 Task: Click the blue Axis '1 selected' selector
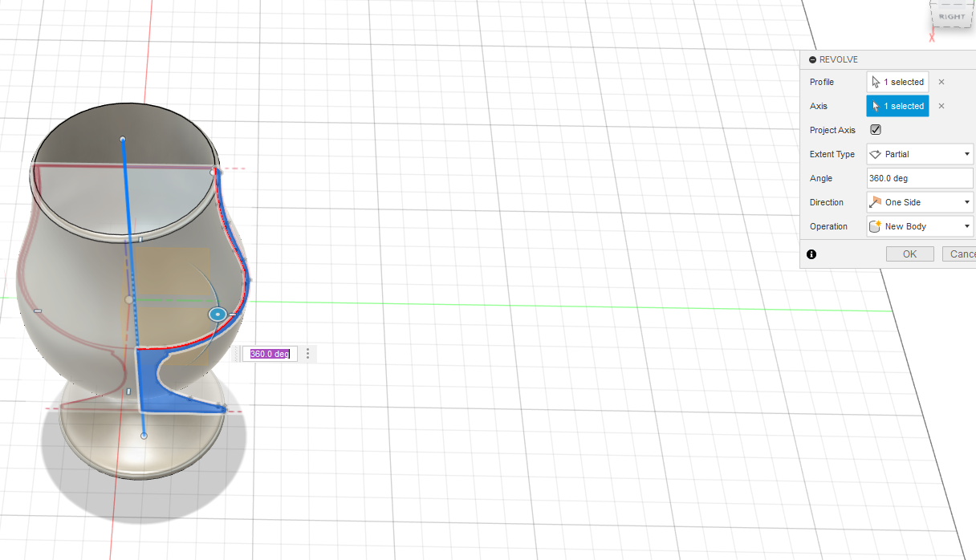[x=897, y=106]
